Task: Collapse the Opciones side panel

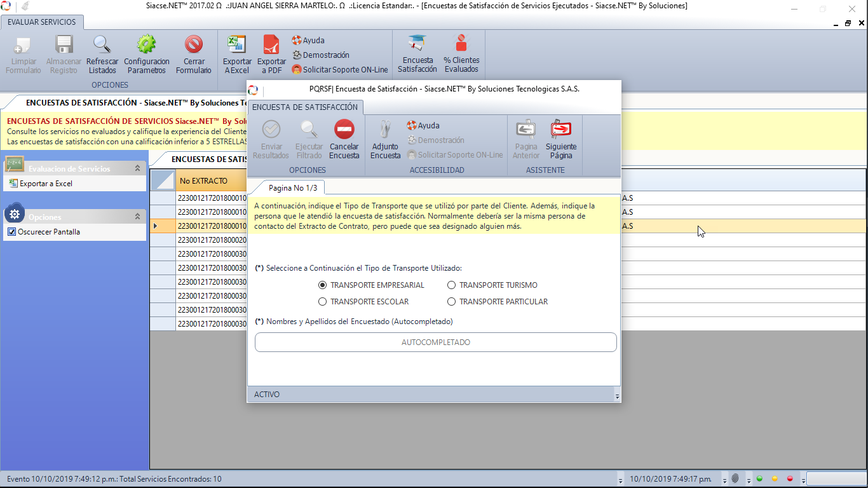Action: pos(137,217)
